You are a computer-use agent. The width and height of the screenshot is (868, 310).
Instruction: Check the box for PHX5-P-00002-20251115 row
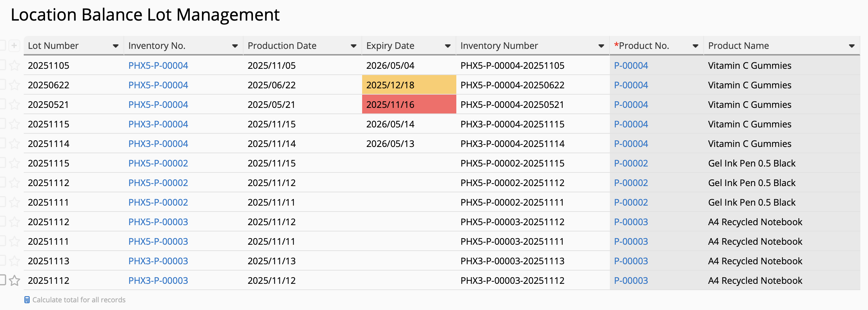pos(3,163)
